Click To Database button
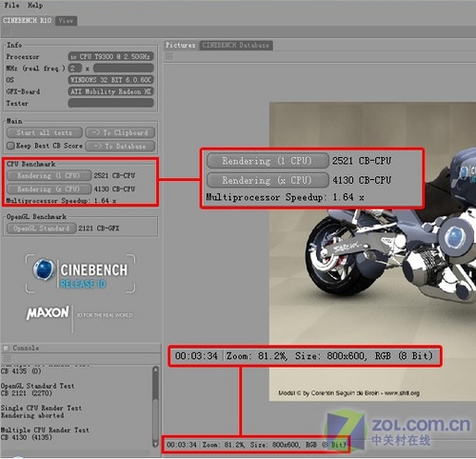 pos(120,147)
